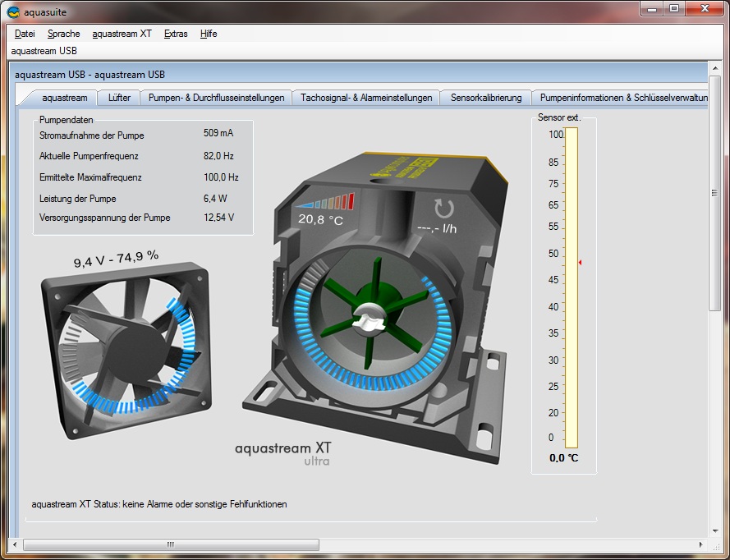
Task: Click the fan graphic
Action: (x=126, y=350)
